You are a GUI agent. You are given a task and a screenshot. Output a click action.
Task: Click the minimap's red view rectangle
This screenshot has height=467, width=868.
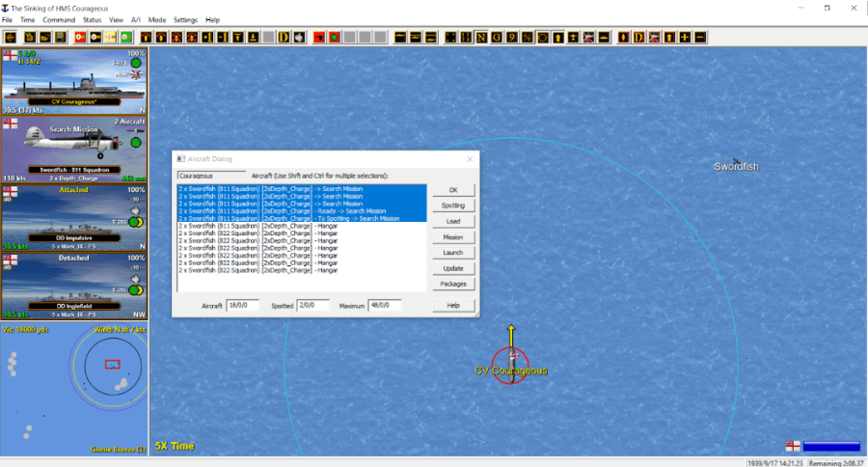click(113, 365)
